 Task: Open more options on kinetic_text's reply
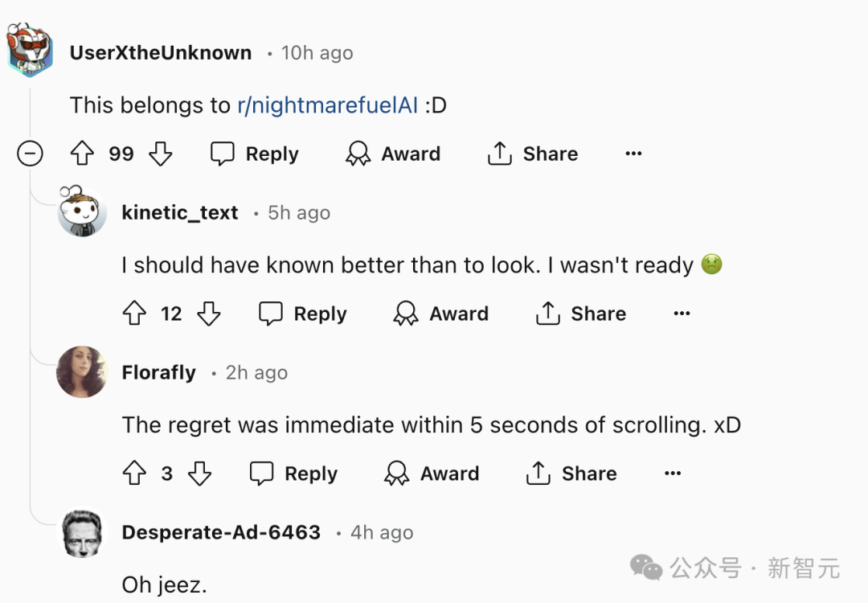tap(682, 314)
